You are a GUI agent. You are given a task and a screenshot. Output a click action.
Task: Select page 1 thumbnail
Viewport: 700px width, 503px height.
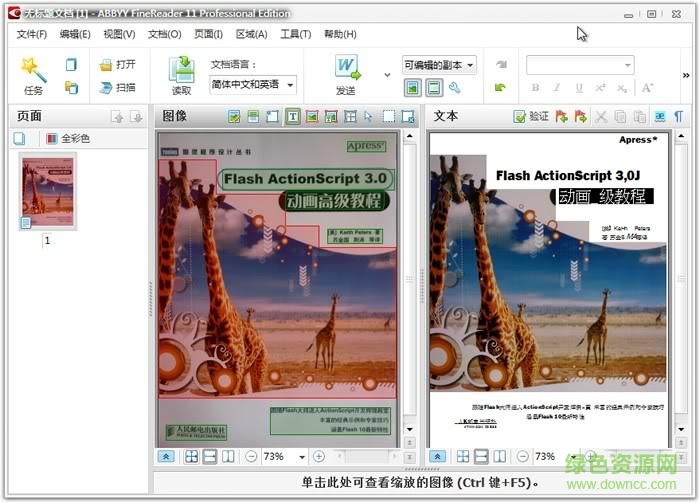[x=47, y=191]
